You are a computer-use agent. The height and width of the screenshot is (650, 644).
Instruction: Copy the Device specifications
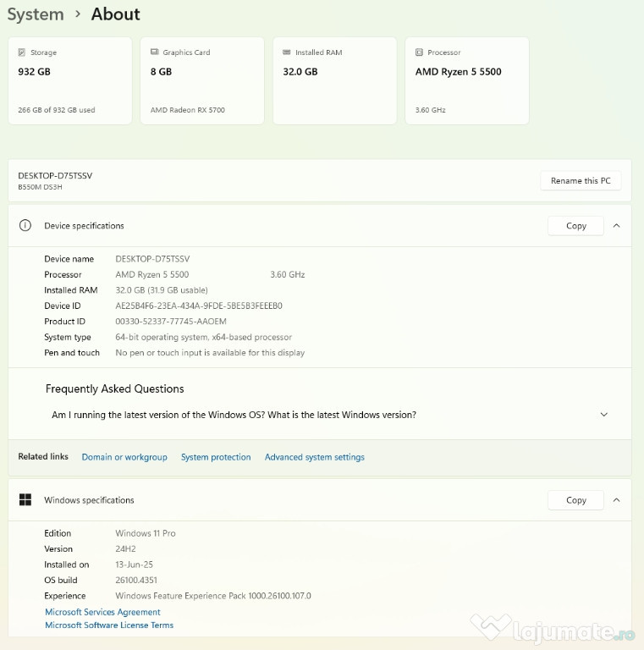coord(576,226)
